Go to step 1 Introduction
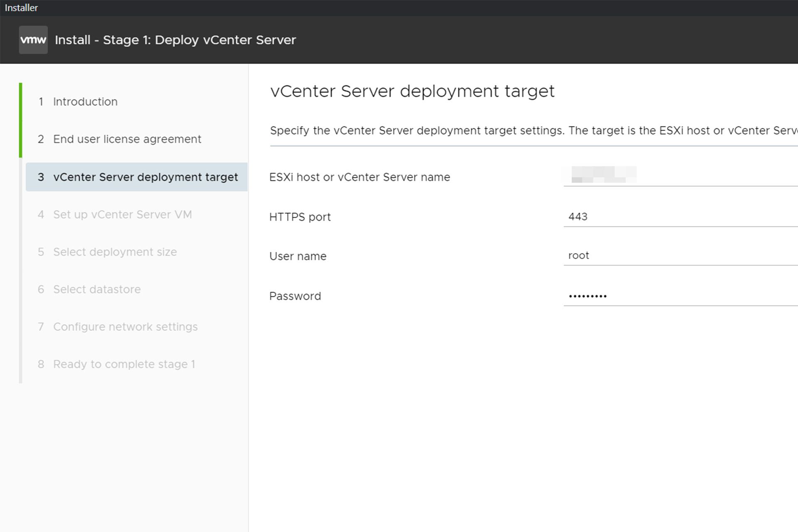798x532 pixels. [x=78, y=102]
